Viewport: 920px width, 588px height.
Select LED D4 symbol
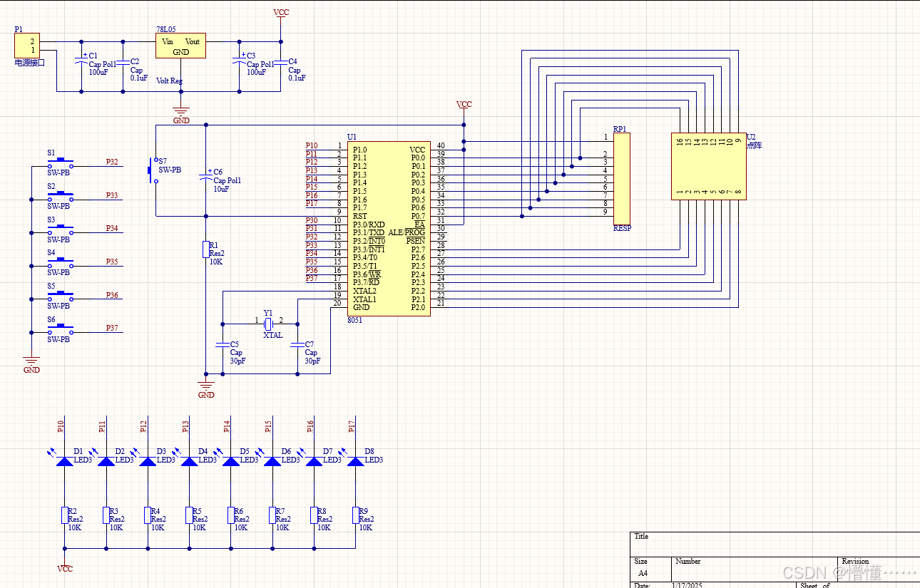coord(189,461)
